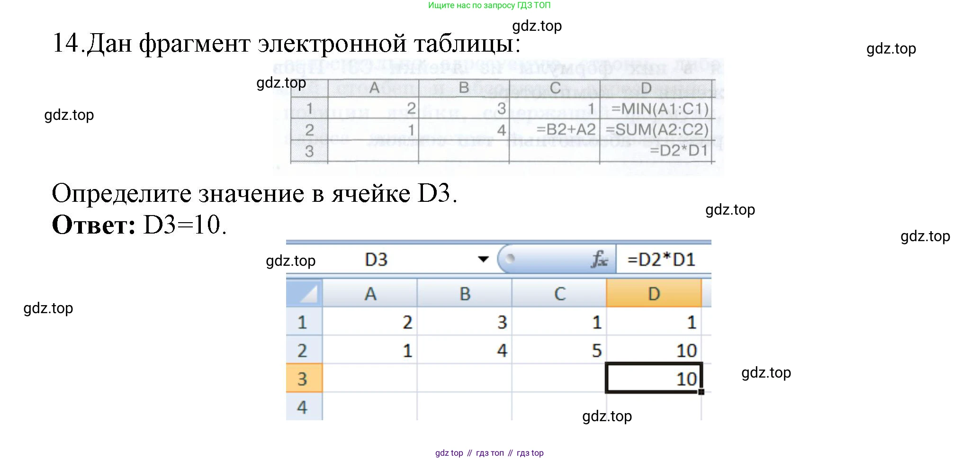980x460 pixels.
Task: Click =D2*D1 formula in scanned table
Action: (x=679, y=151)
